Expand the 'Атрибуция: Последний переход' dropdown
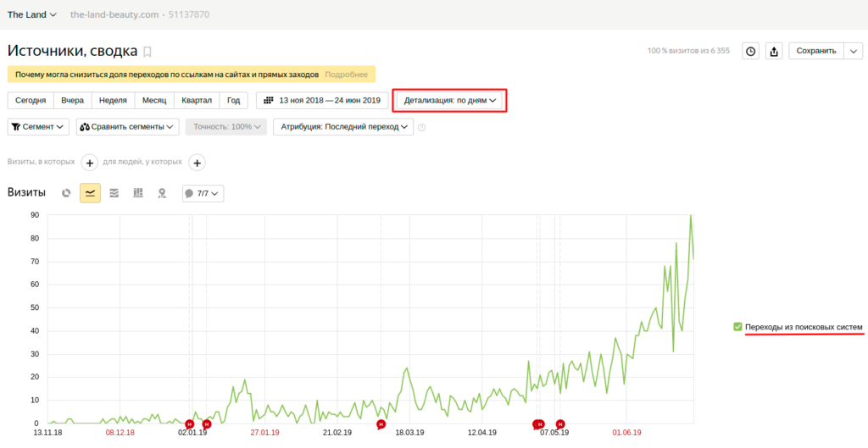 [343, 127]
